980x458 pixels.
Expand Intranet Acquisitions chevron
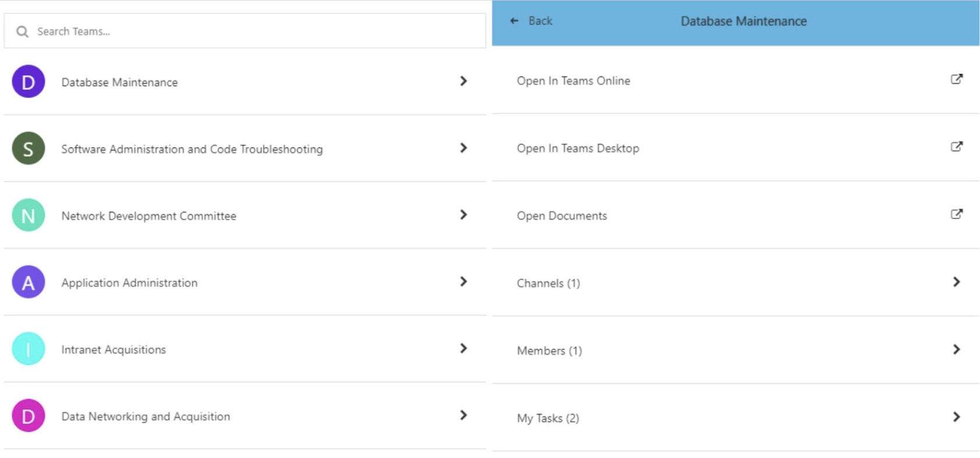pyautogui.click(x=464, y=348)
